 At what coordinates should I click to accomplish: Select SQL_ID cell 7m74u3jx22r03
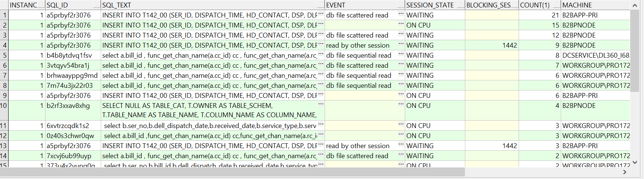click(73, 86)
